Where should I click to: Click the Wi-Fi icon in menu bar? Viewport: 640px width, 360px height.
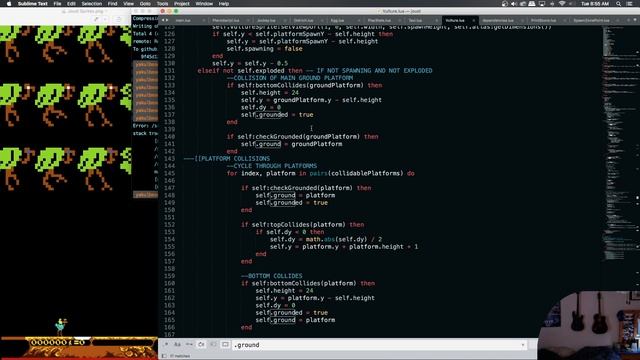[x=562, y=4]
